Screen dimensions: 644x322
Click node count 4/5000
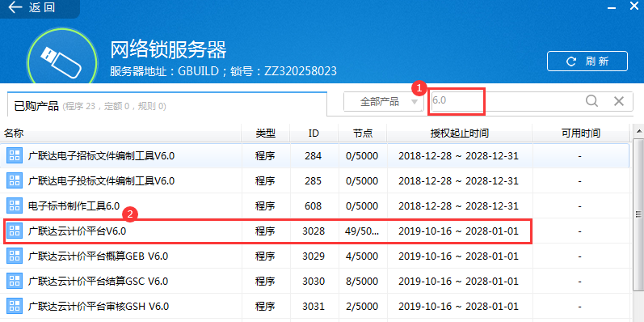tap(362, 256)
